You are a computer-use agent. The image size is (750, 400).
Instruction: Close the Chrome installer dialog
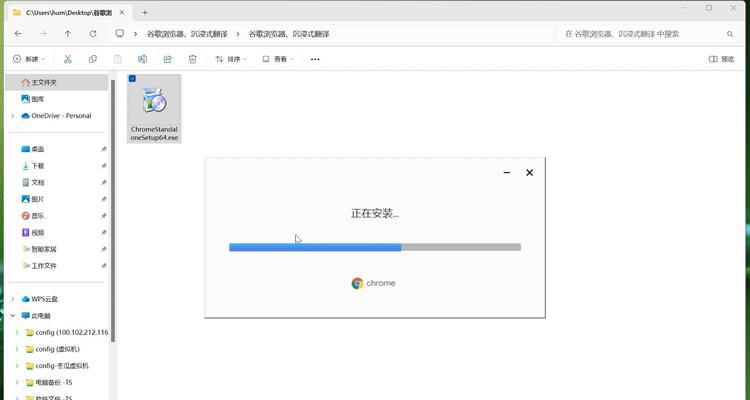pos(529,172)
